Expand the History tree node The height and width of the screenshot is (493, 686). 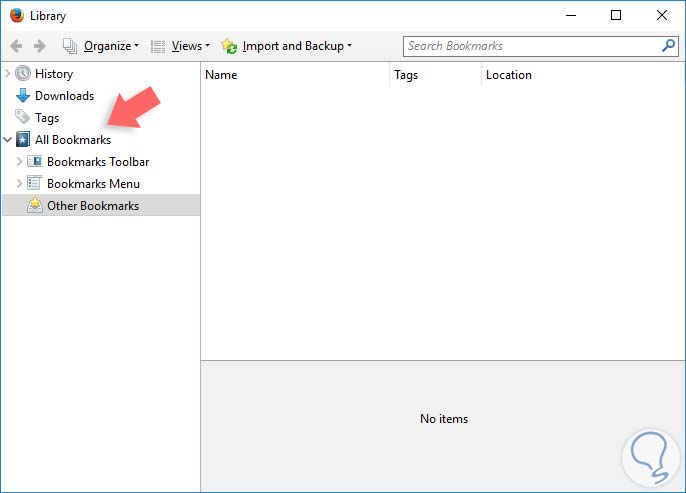click(x=7, y=73)
